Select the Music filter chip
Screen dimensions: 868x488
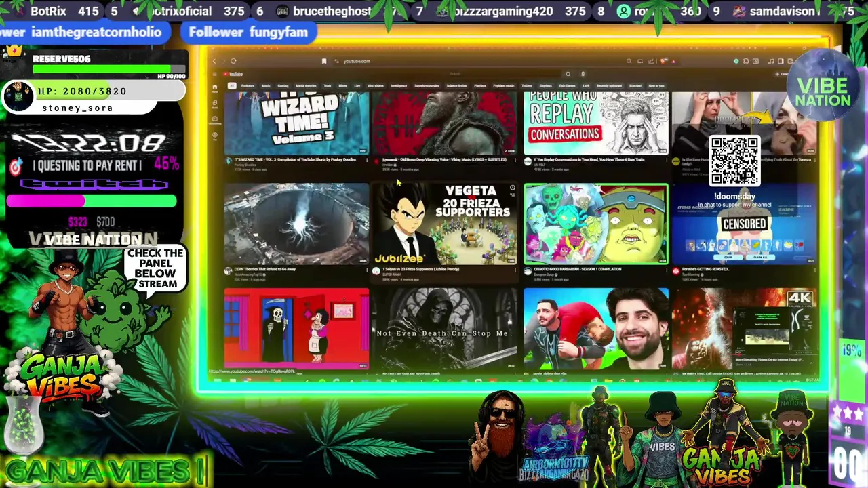266,86
